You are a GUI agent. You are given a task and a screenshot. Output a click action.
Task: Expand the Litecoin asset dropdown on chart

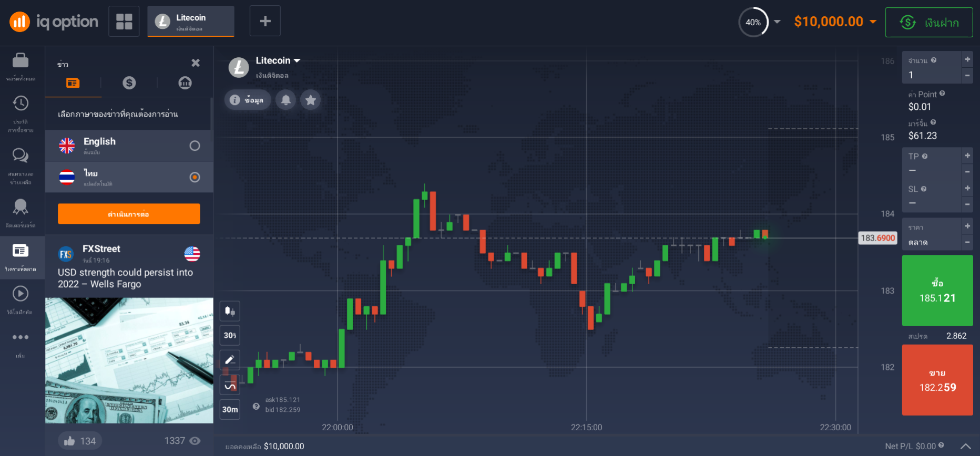(297, 60)
